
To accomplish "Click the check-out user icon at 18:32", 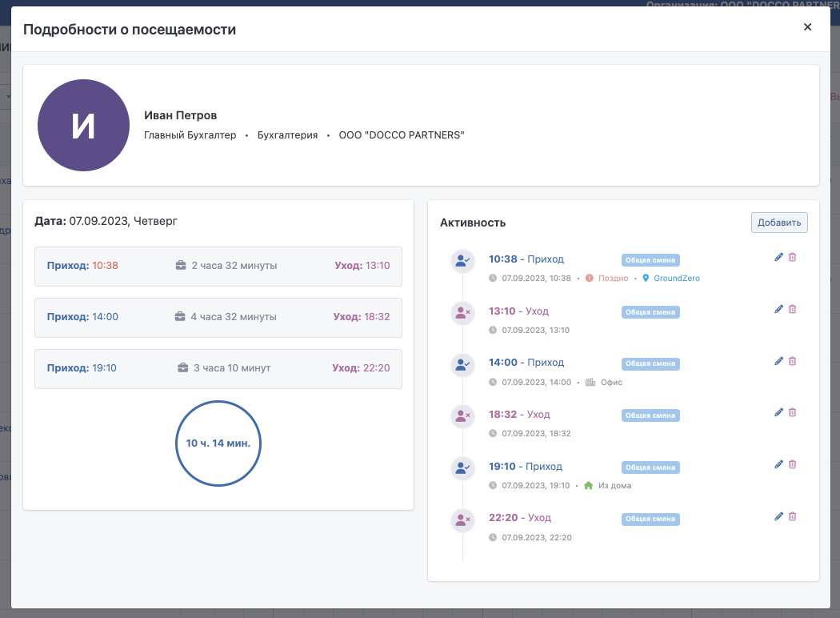I will point(462,416).
